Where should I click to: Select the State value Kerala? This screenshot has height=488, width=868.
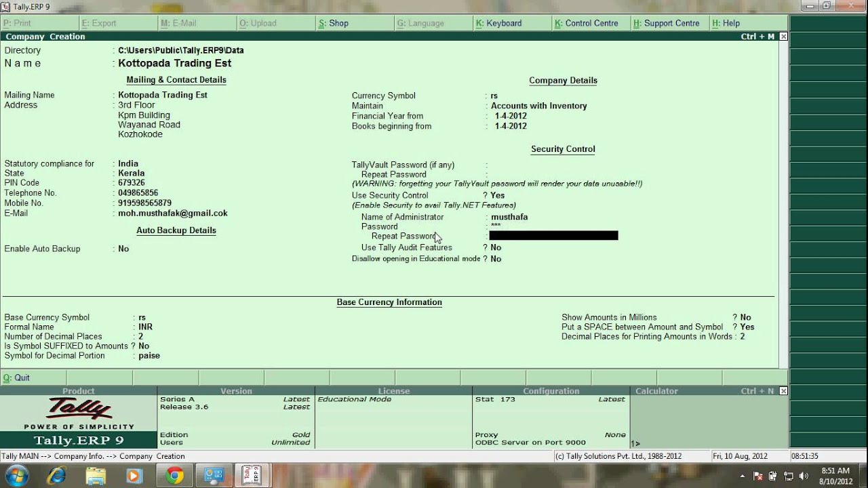coord(132,173)
